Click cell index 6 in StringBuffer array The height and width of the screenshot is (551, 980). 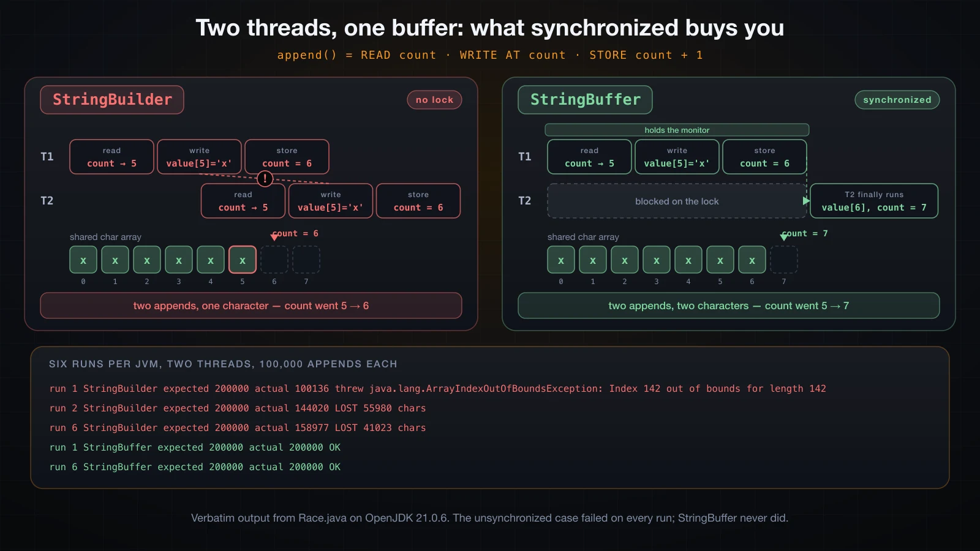(x=752, y=260)
